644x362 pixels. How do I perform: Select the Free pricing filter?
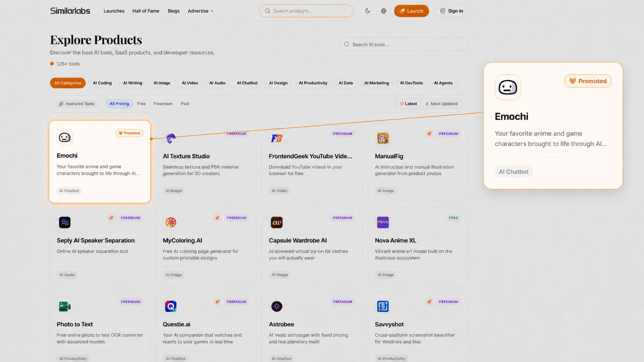click(x=141, y=104)
